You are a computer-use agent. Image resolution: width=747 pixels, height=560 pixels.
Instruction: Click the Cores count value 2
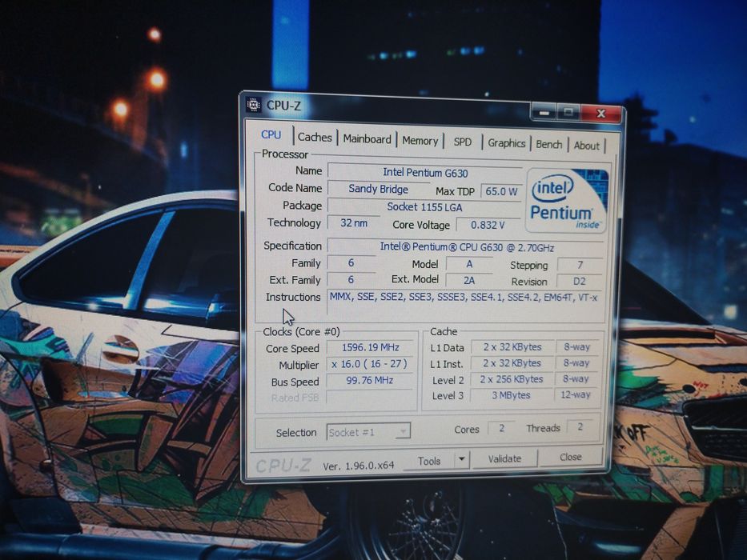pos(502,428)
